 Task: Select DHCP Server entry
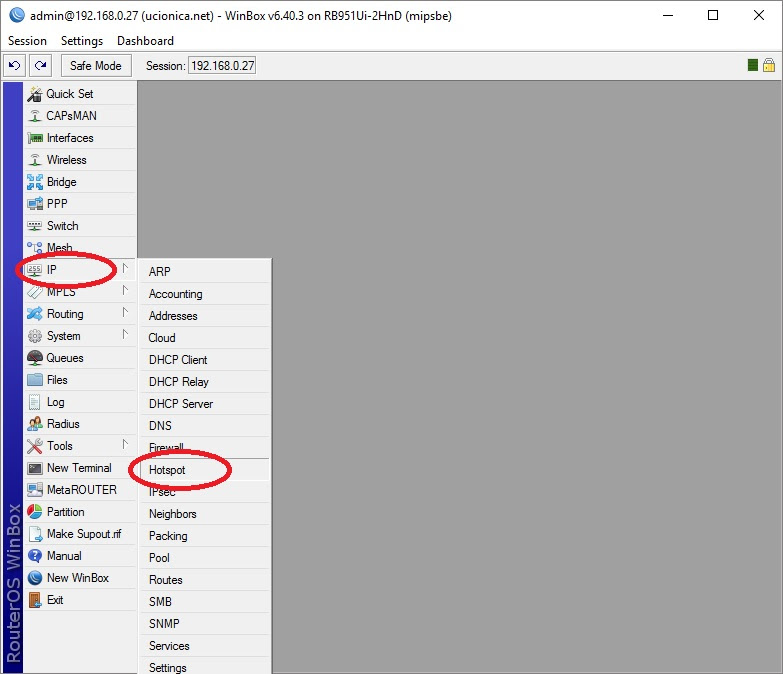205,404
